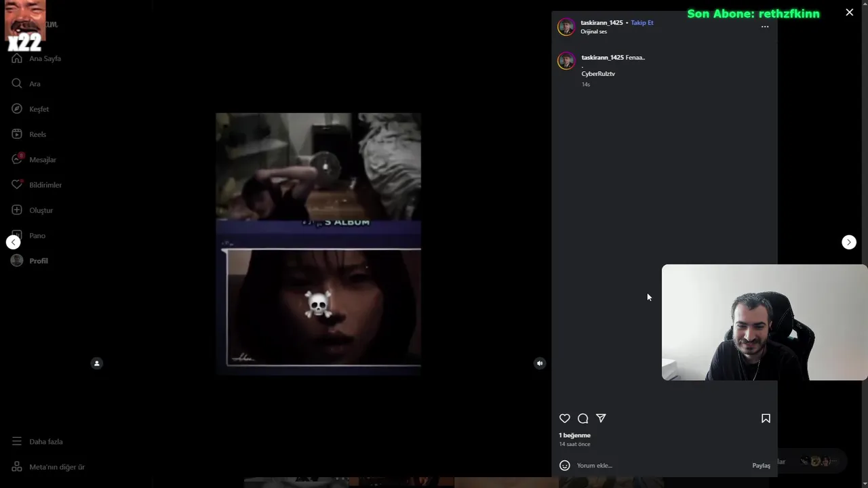Open Keşfet compass icon

(17, 108)
